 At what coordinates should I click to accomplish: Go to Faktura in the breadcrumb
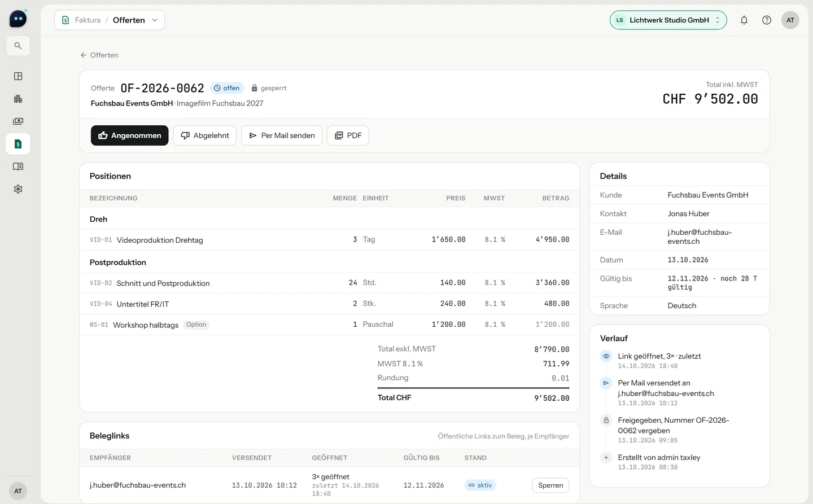click(x=88, y=20)
